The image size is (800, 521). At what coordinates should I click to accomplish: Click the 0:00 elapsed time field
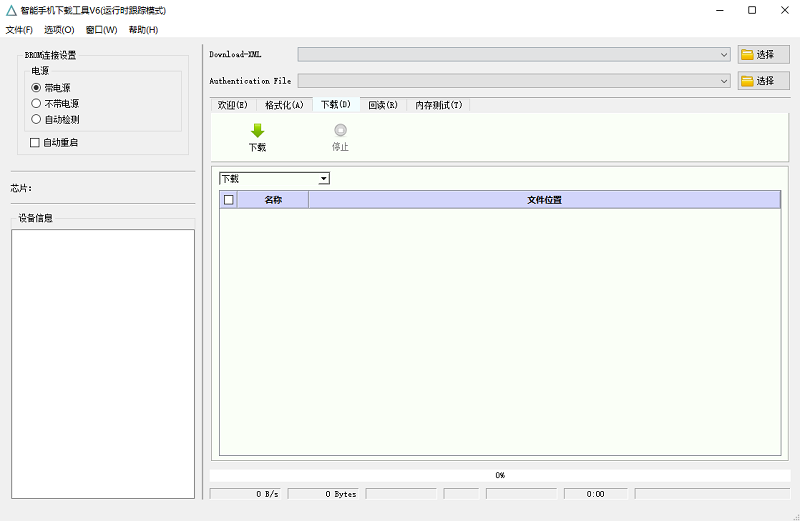(x=595, y=494)
